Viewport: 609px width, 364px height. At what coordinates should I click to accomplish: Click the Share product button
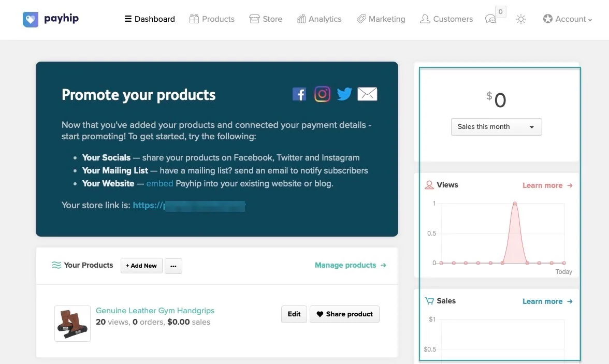point(344,314)
